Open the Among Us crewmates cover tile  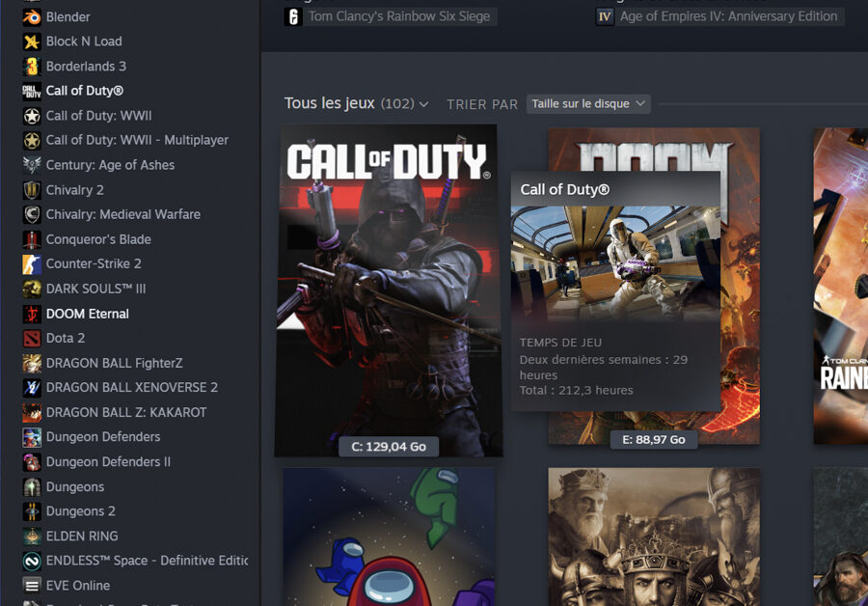point(390,537)
